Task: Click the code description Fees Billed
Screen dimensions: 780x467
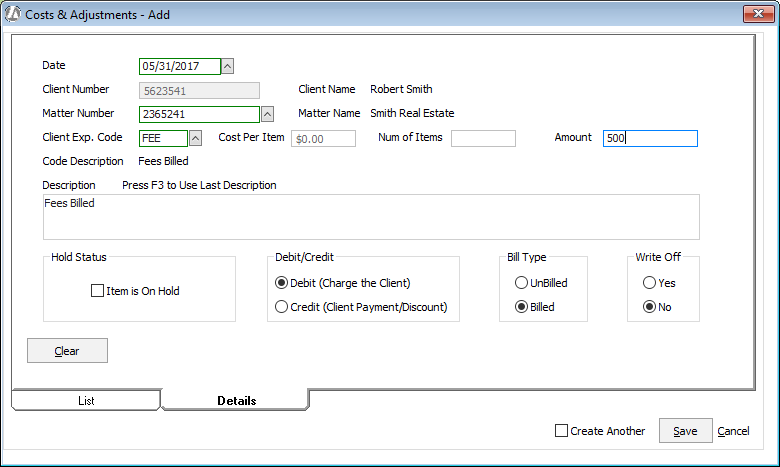Action: [x=163, y=161]
